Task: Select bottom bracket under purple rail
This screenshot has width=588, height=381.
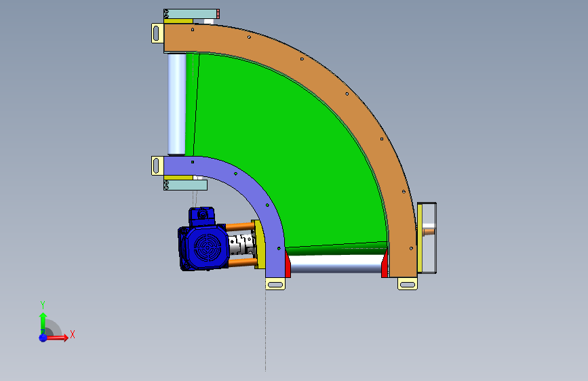Action: click(x=275, y=284)
